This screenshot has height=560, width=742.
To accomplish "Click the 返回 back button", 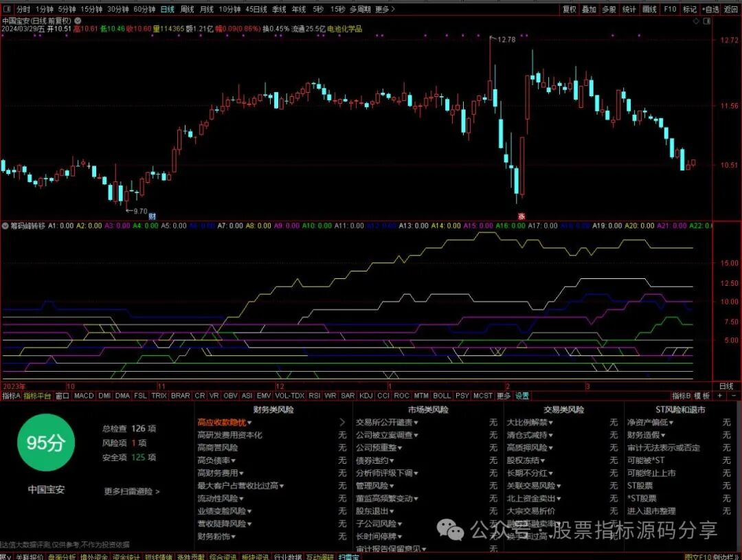I will [731, 9].
